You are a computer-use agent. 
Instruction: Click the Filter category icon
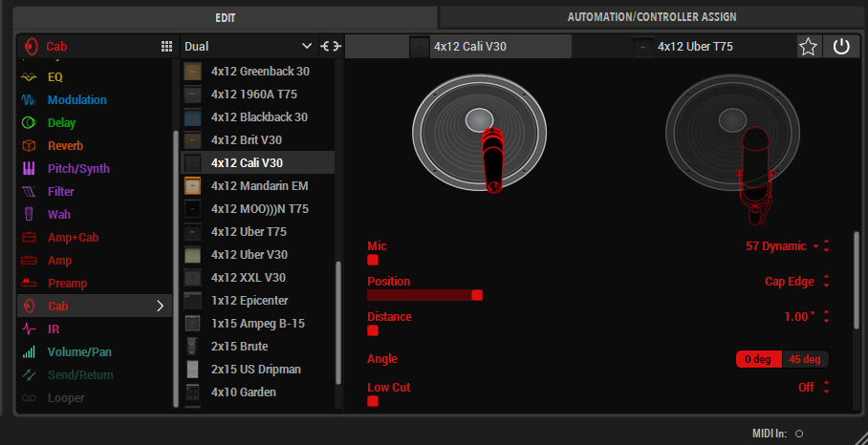click(x=29, y=192)
